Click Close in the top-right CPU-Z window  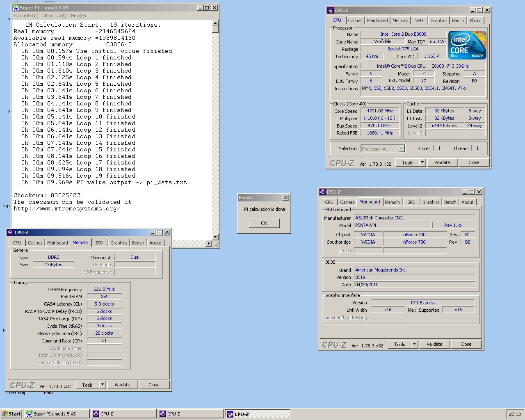[474, 162]
